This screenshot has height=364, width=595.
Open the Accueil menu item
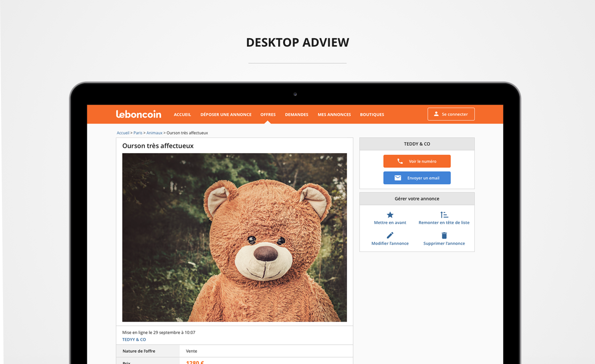(182, 115)
